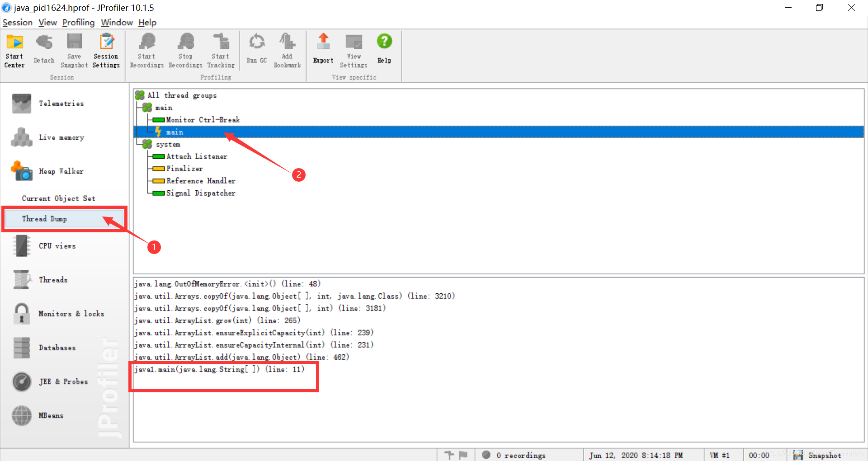Click the recordings indicator dot
Screen dimensions: 868x461
click(486, 455)
